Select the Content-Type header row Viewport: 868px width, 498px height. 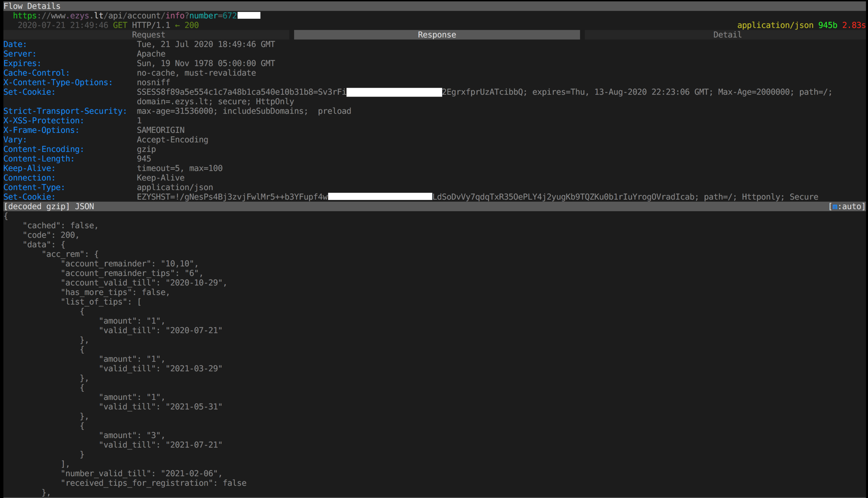(x=34, y=187)
